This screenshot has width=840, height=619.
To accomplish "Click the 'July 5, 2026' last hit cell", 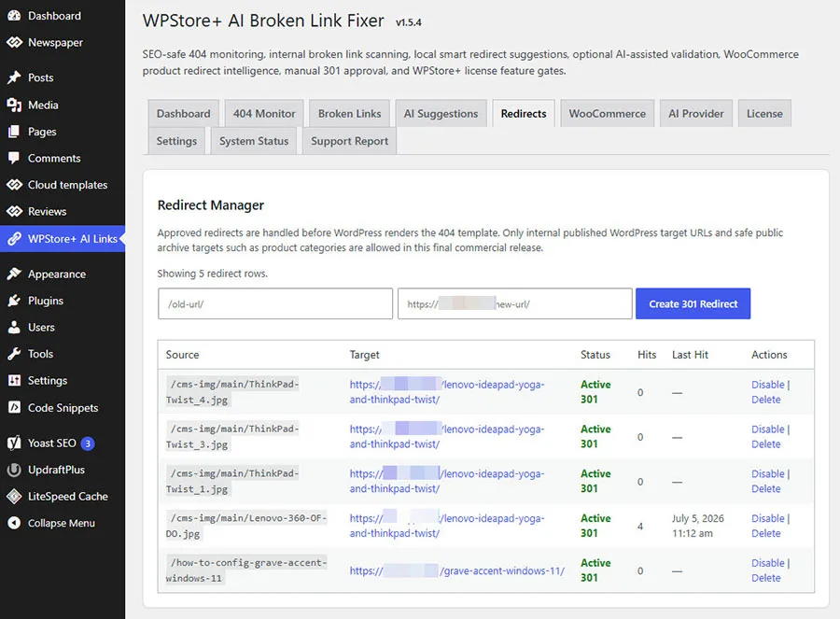I will pyautogui.click(x=698, y=526).
